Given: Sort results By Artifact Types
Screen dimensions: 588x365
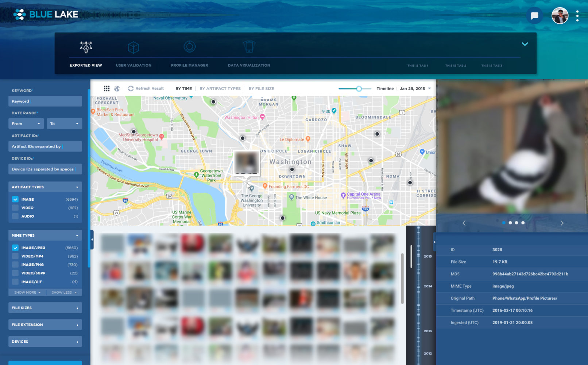Looking at the screenshot, I should coord(220,89).
